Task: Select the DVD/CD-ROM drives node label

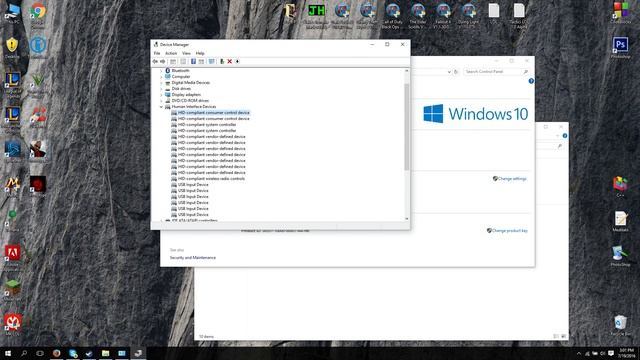Action: pyautogui.click(x=190, y=101)
